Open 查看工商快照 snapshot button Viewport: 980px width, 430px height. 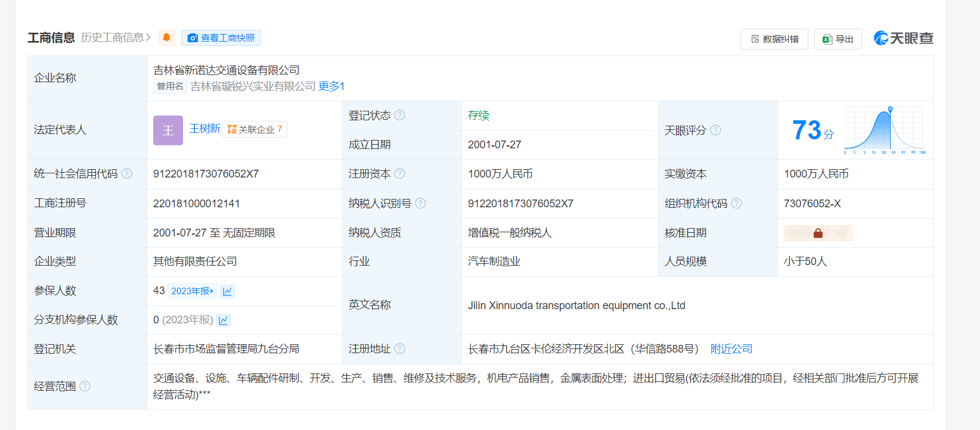click(221, 38)
